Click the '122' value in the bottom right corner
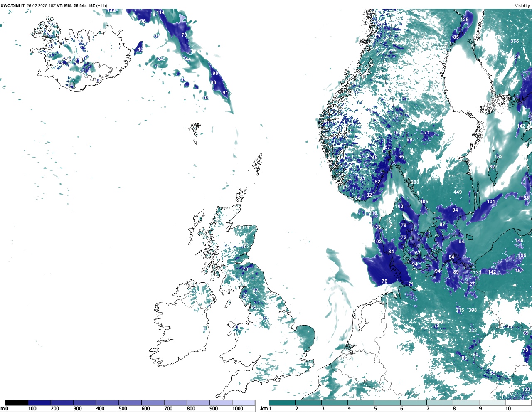The height and width of the screenshot is (412, 532). [526, 389]
